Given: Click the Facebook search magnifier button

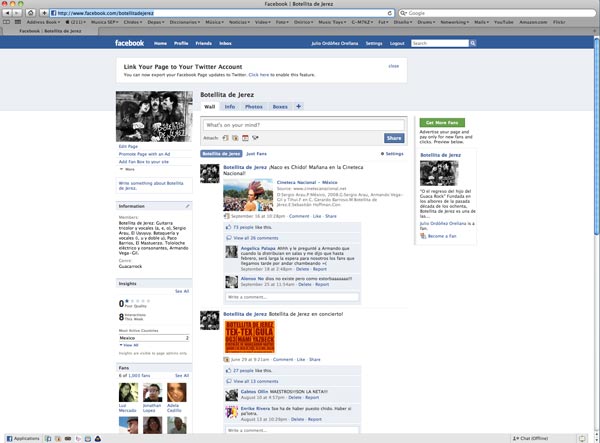Looking at the screenshot, I should (x=473, y=43).
